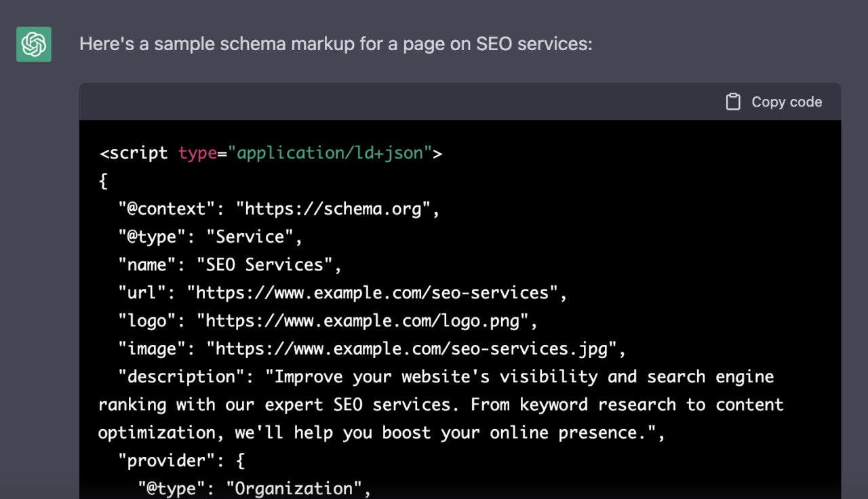Click the "application/ld+json" type value

pyautogui.click(x=330, y=153)
